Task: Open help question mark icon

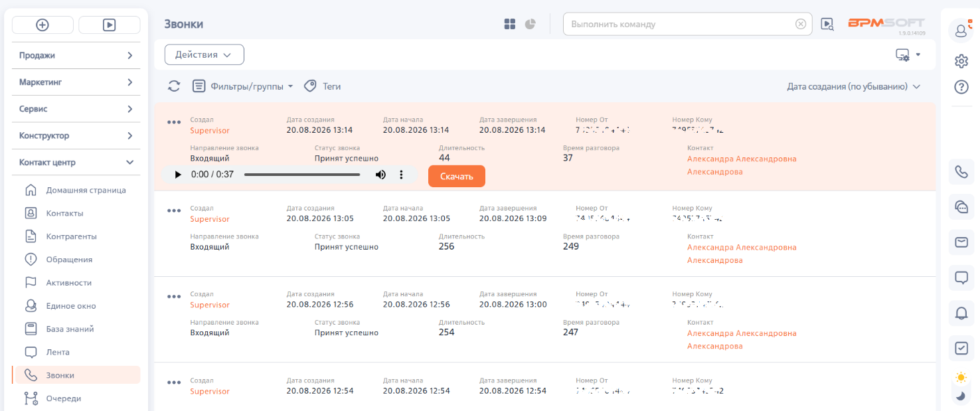Action: [x=961, y=86]
